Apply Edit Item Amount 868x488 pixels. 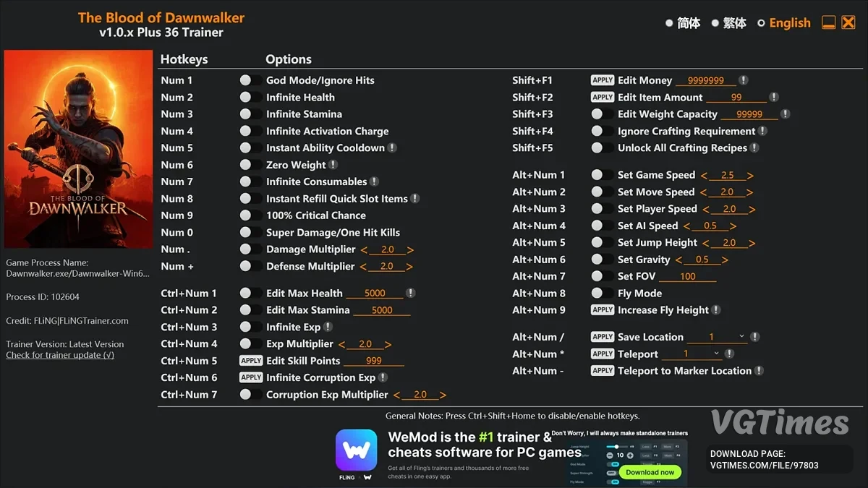(x=603, y=97)
